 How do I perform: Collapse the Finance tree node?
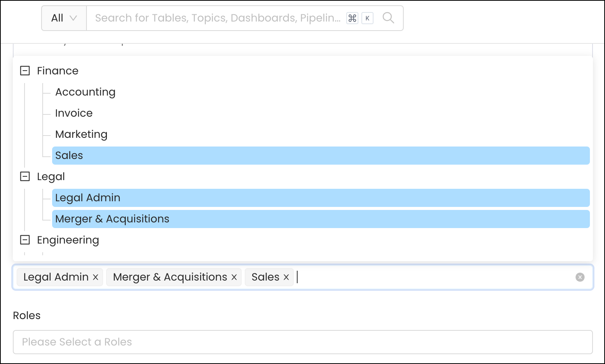pyautogui.click(x=25, y=71)
